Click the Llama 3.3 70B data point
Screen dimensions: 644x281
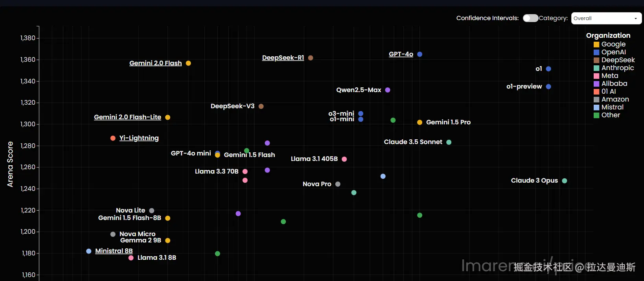click(245, 172)
